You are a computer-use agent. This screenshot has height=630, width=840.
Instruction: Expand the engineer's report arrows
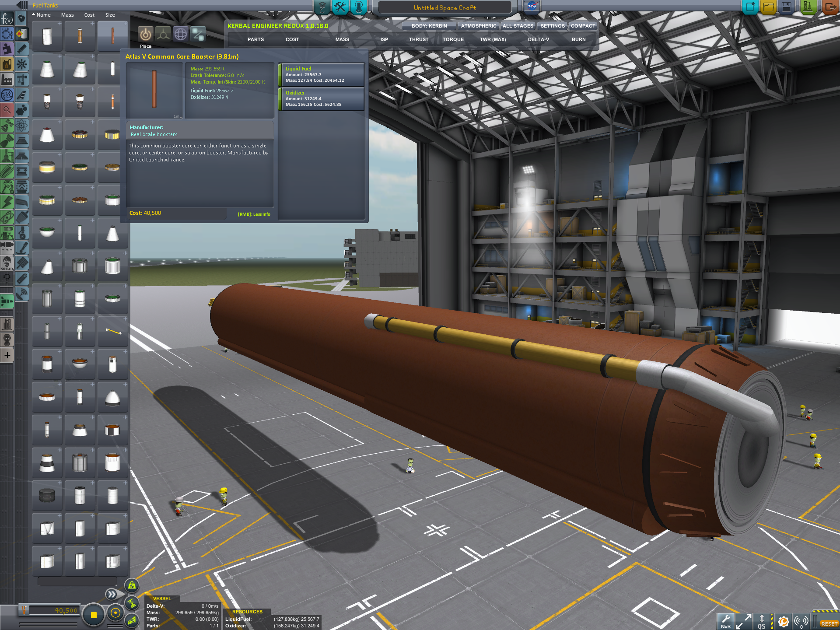point(112,594)
